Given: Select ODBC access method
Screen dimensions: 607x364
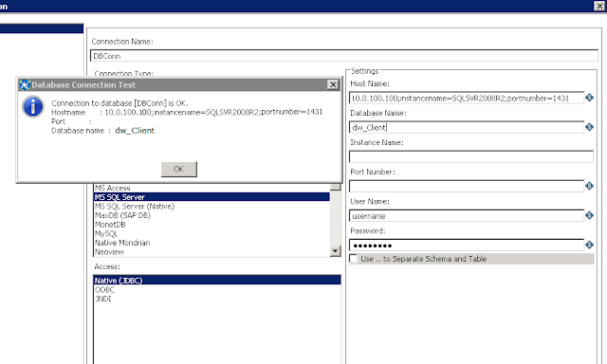Looking at the screenshot, I should [217, 289].
